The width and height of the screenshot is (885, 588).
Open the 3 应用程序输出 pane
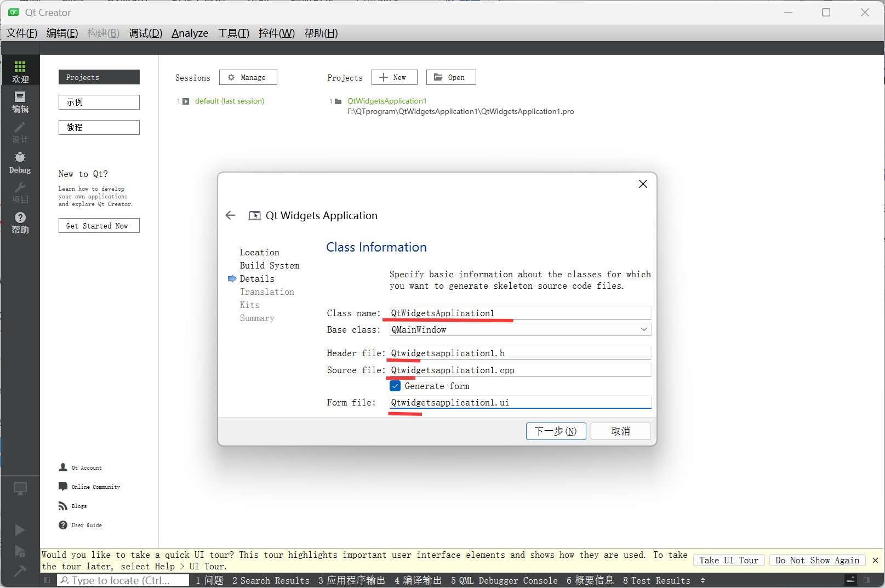click(352, 580)
